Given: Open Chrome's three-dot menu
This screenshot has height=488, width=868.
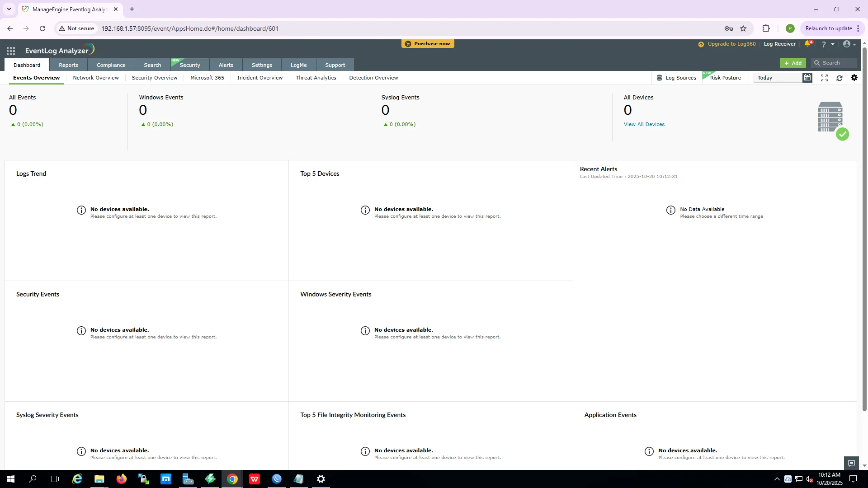Looking at the screenshot, I should click(x=858, y=28).
